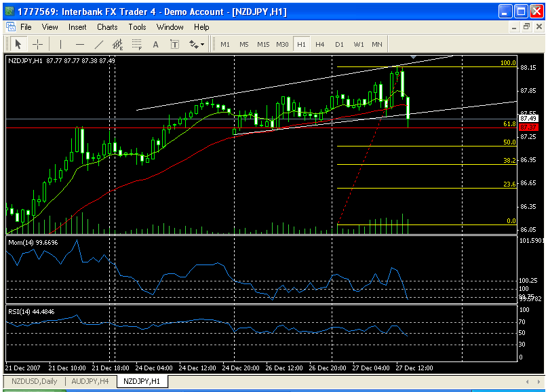The height and width of the screenshot is (392, 548).
Task: Open the Insert menu
Action: tap(77, 27)
